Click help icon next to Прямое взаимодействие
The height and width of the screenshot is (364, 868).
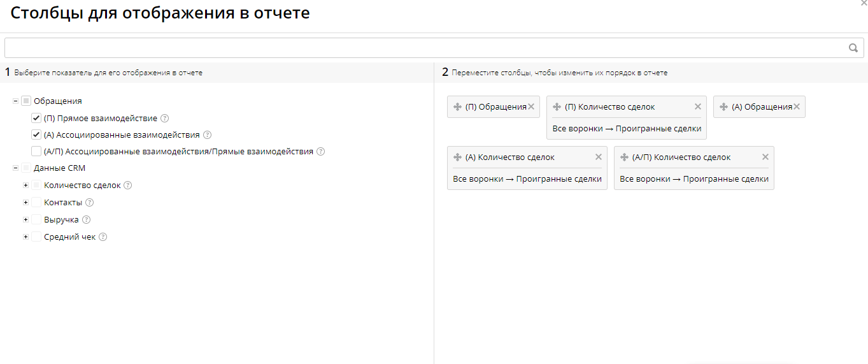[165, 118]
